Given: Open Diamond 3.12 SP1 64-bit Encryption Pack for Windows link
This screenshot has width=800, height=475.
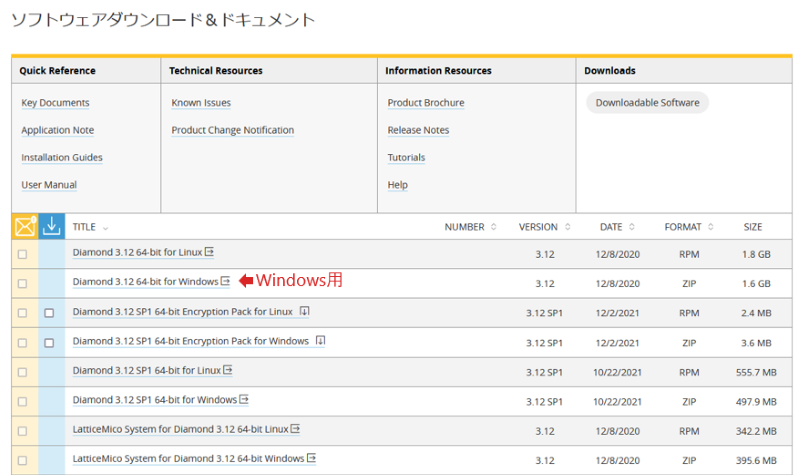Looking at the screenshot, I should point(190,341).
